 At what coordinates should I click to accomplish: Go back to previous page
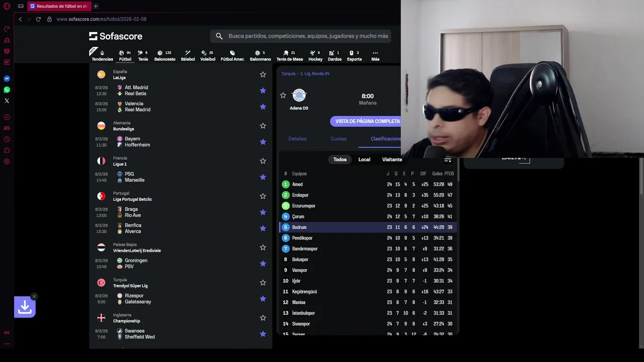tap(20, 19)
